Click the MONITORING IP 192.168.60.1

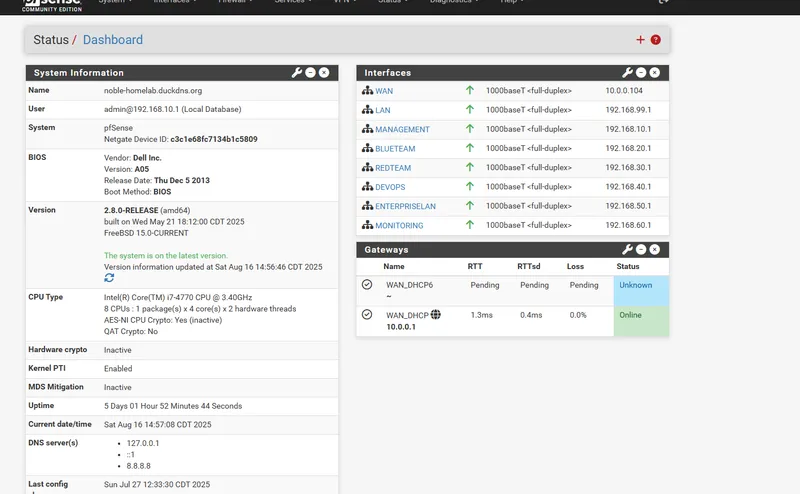pos(628,225)
